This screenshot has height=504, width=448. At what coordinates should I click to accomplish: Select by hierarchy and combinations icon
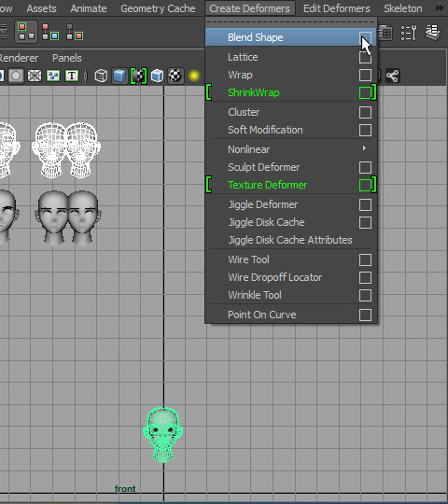(26, 32)
